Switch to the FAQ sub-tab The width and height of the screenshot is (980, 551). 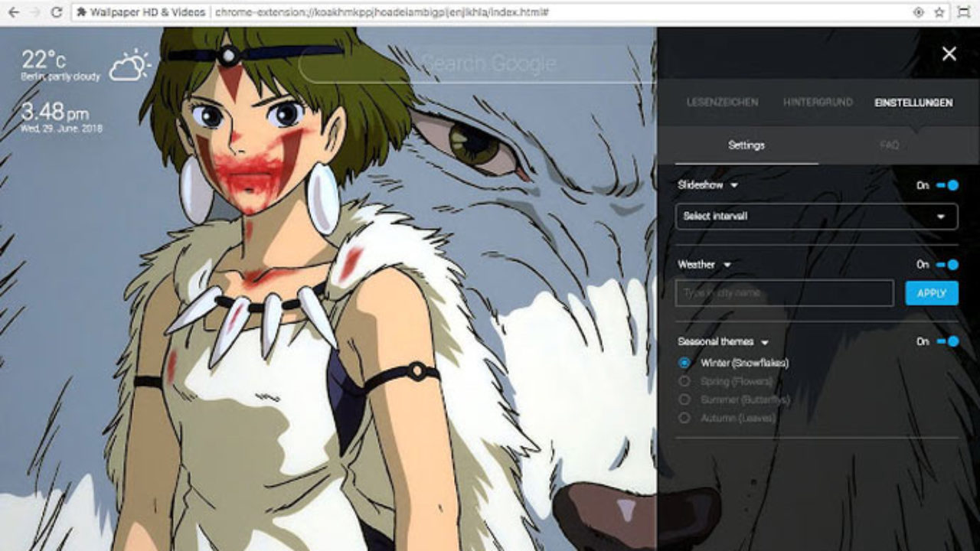(889, 145)
